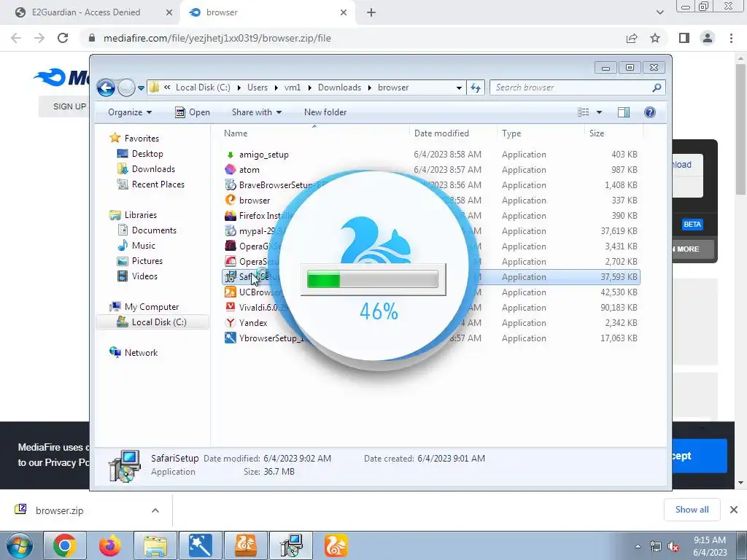Select the Firefox Installer file icon
This screenshot has height=560, width=747.
231,216
